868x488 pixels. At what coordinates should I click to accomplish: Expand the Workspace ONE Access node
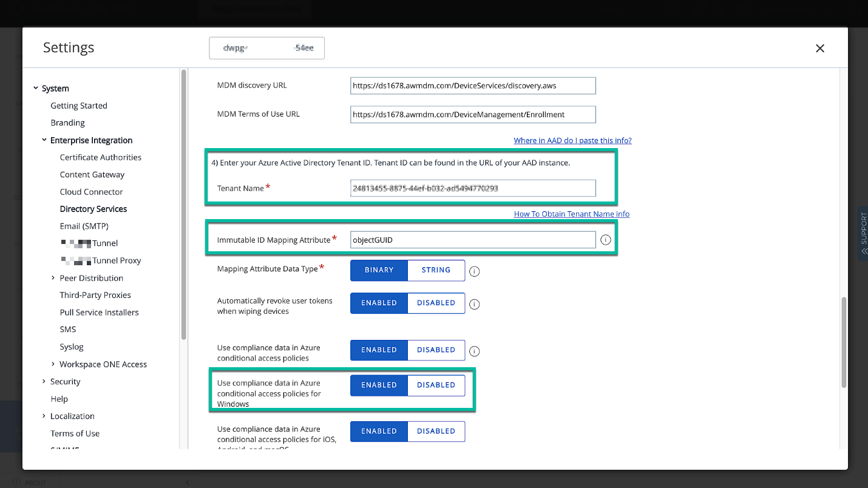point(53,364)
